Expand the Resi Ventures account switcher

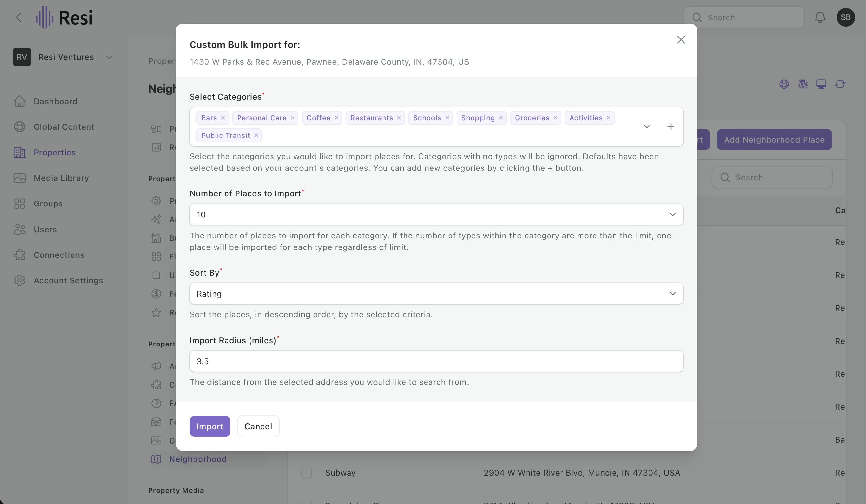click(63, 57)
